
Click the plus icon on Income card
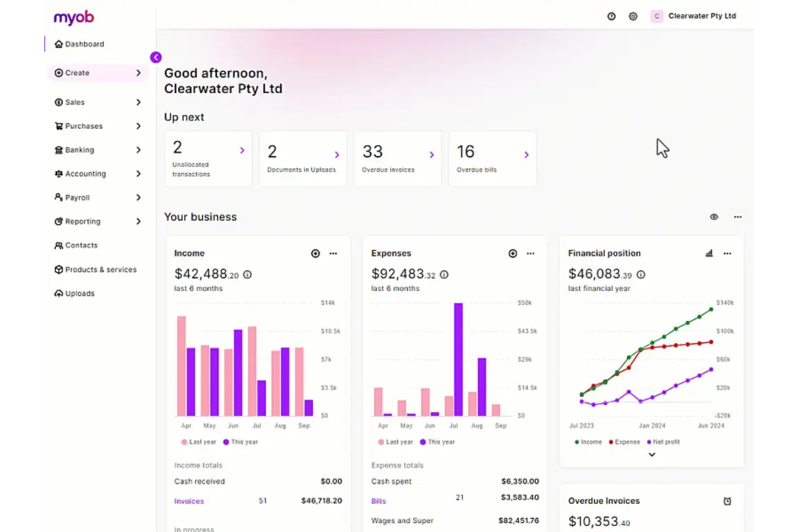[315, 253]
